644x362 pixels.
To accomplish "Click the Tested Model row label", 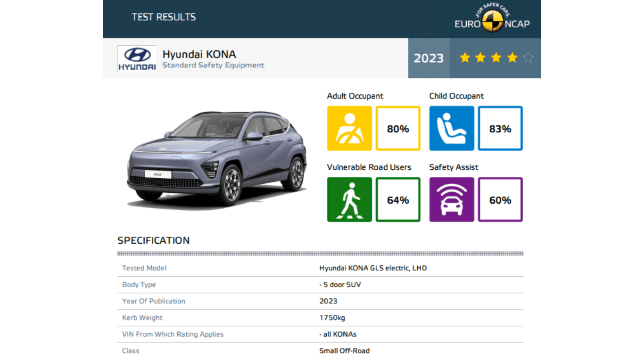I will click(x=144, y=268).
